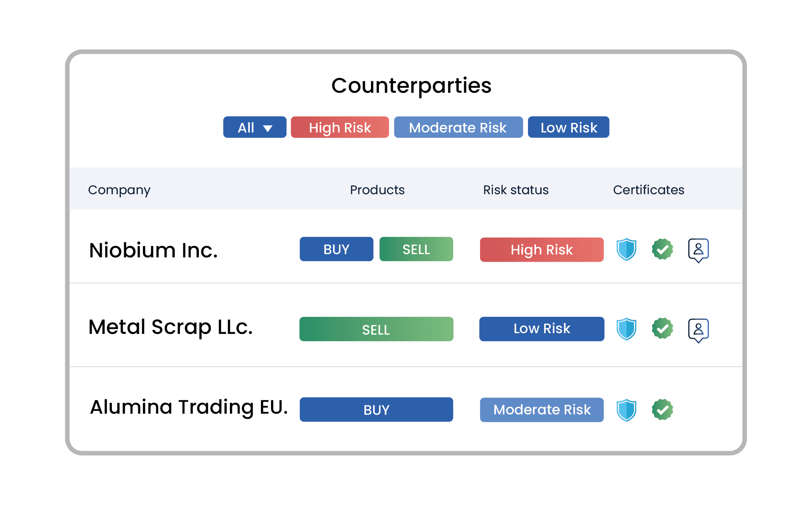812x505 pixels.
Task: Select the verified checkmark for Metal Scrap LLc.
Action: 662,329
